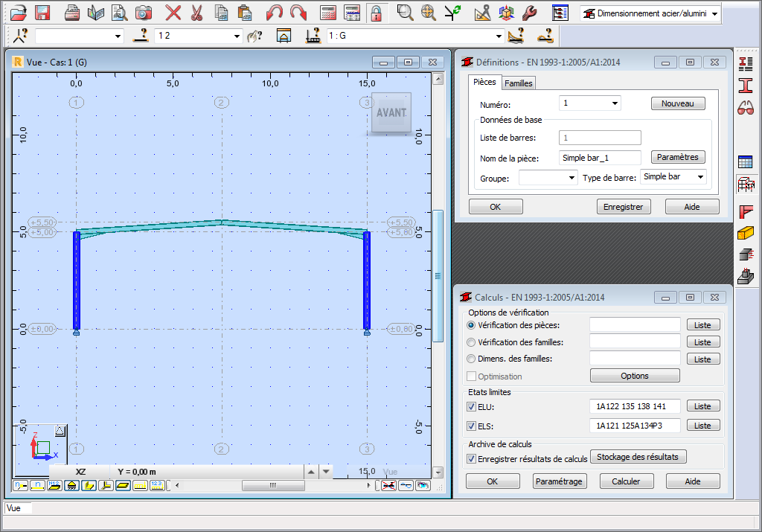Switch to the Familles tab
The image size is (762, 532).
518,83
